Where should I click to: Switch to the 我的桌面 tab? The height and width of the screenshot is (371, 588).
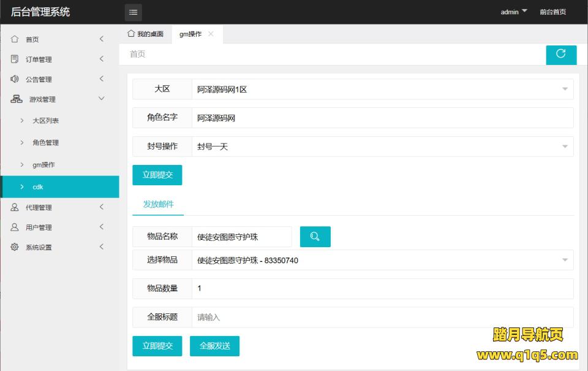[x=146, y=34]
